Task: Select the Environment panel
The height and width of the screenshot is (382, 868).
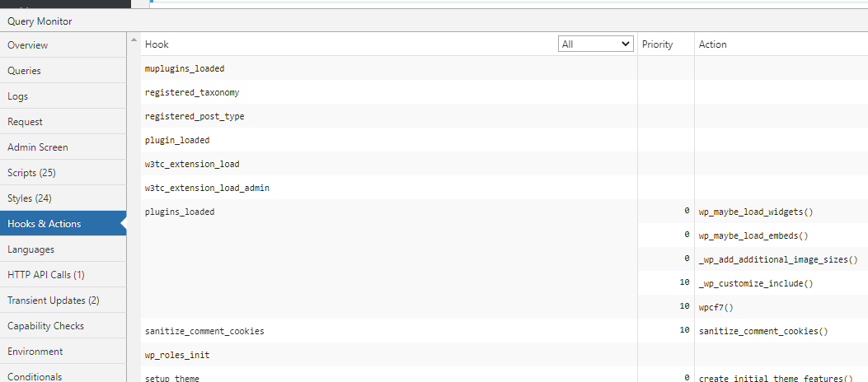Action: point(63,351)
